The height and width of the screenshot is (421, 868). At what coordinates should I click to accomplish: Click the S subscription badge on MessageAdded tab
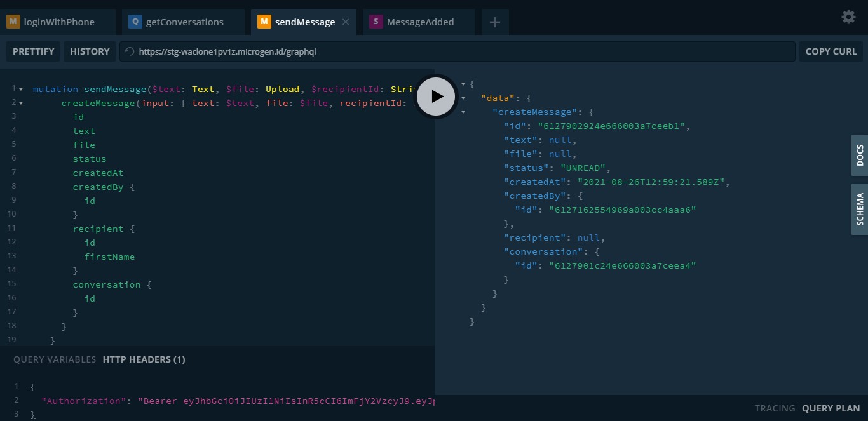[x=375, y=21]
